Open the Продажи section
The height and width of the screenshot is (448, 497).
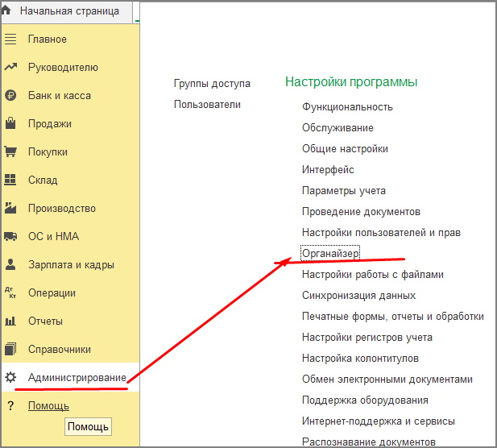click(x=50, y=123)
